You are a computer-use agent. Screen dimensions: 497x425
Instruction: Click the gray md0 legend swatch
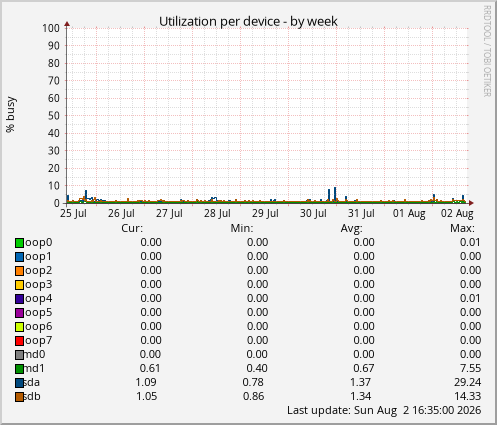click(x=19, y=355)
